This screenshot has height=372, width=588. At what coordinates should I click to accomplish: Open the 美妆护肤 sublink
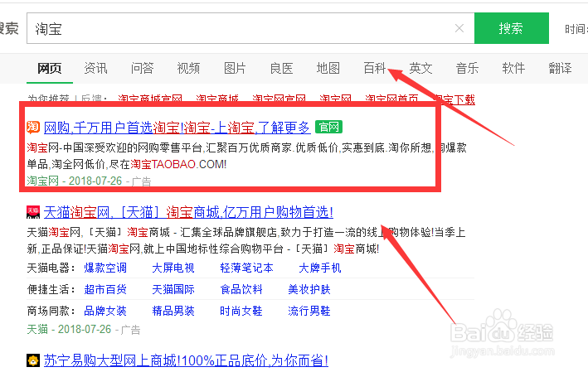pos(309,289)
